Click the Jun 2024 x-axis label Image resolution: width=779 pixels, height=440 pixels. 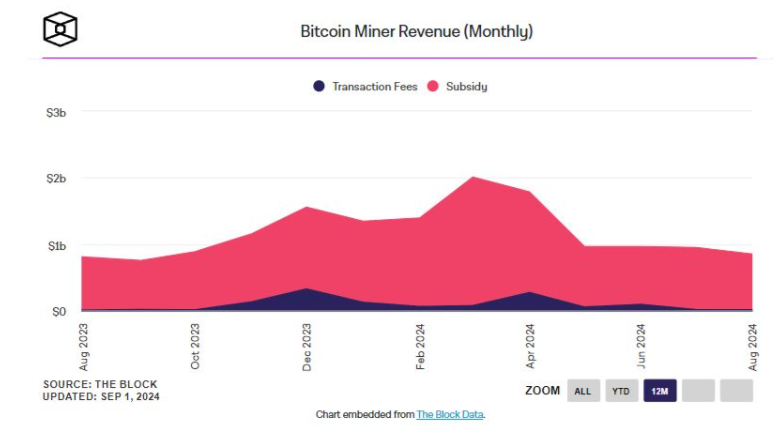(641, 345)
